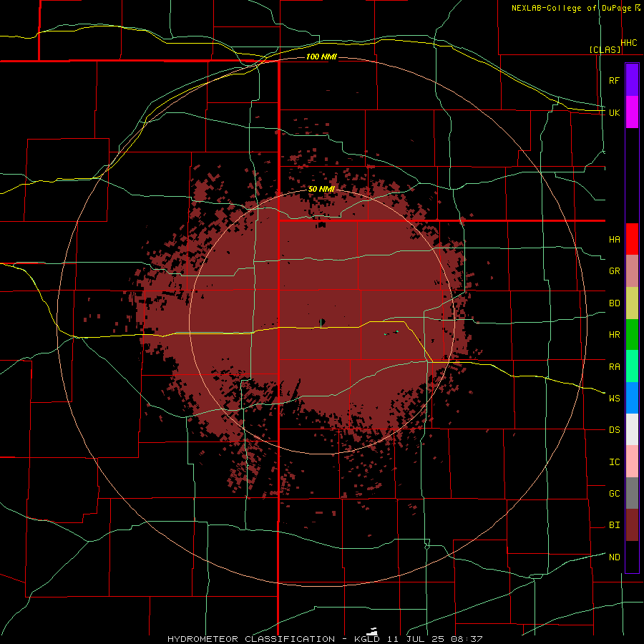Click the dark green HR legend swatch

point(632,334)
